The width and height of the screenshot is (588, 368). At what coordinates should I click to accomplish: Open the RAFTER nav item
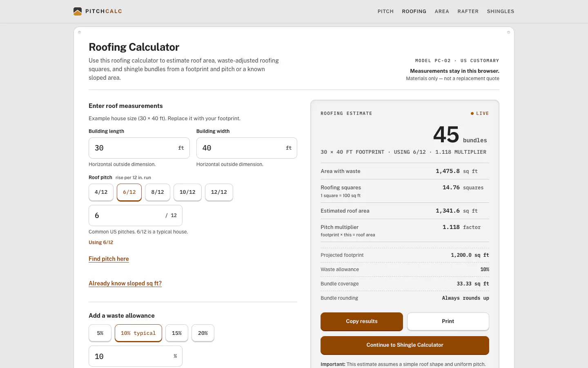468,11
